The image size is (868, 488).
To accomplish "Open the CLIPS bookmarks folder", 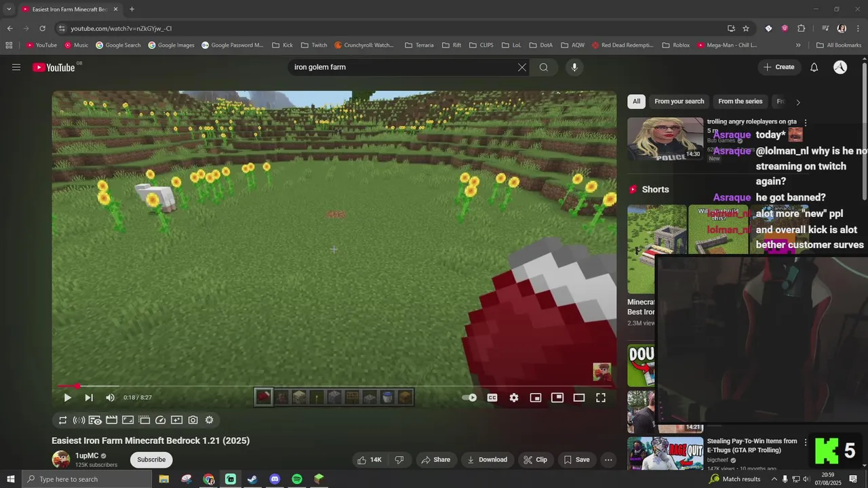I will 481,45.
